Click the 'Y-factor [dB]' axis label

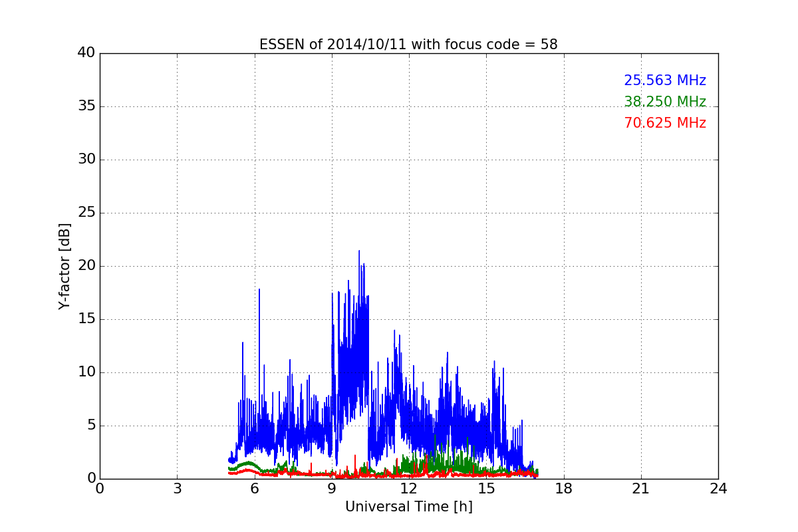(x=65, y=266)
